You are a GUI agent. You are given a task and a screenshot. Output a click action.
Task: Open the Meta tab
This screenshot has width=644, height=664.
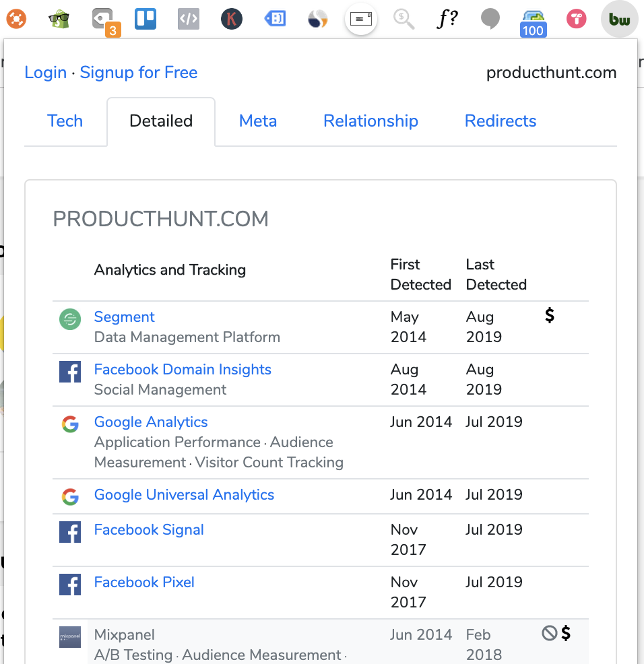click(x=258, y=121)
